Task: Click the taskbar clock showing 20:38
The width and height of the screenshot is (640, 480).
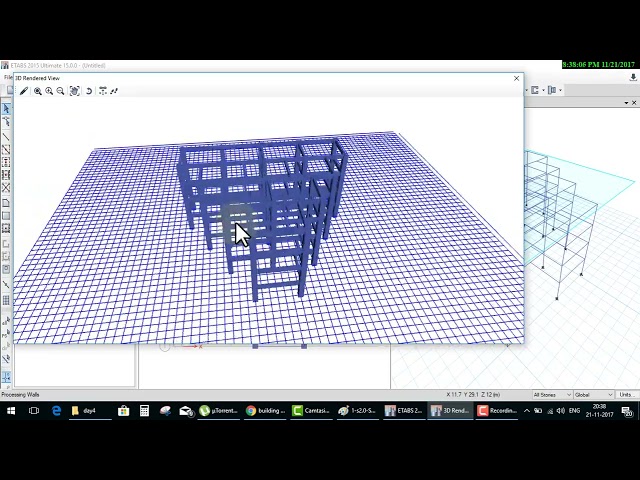Action: 600,411
